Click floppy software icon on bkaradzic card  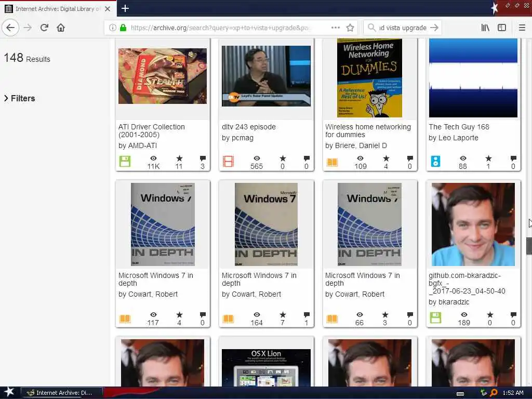[436, 318]
